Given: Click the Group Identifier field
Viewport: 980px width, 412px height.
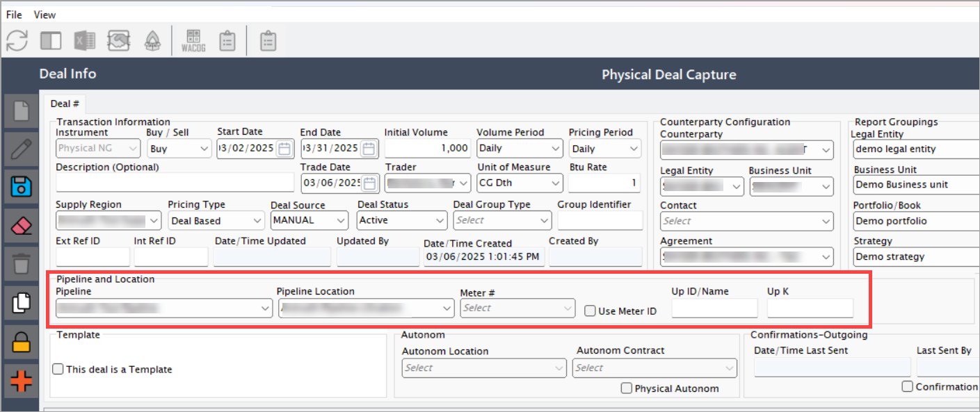Looking at the screenshot, I should coord(600,220).
